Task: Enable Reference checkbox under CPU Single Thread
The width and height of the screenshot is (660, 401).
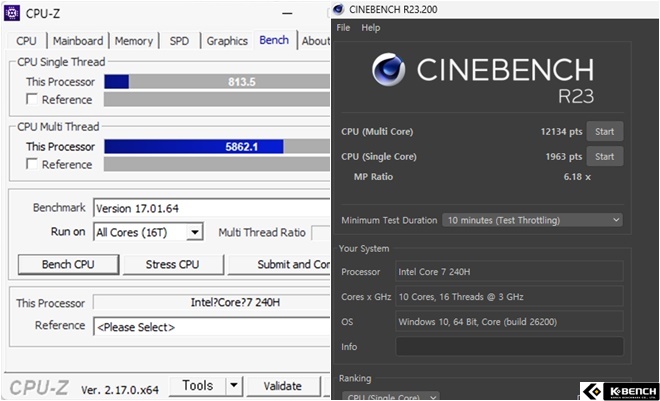Action: click(x=32, y=99)
